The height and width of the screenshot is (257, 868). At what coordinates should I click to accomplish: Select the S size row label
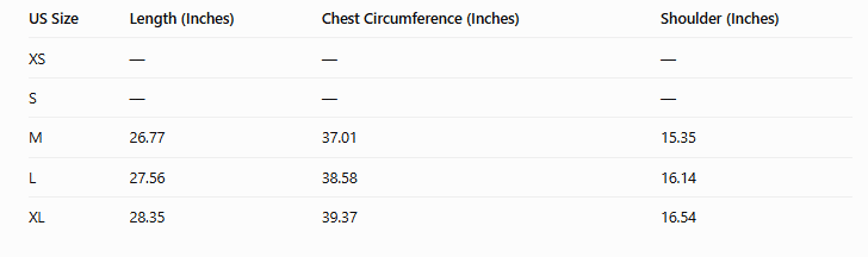click(x=32, y=99)
